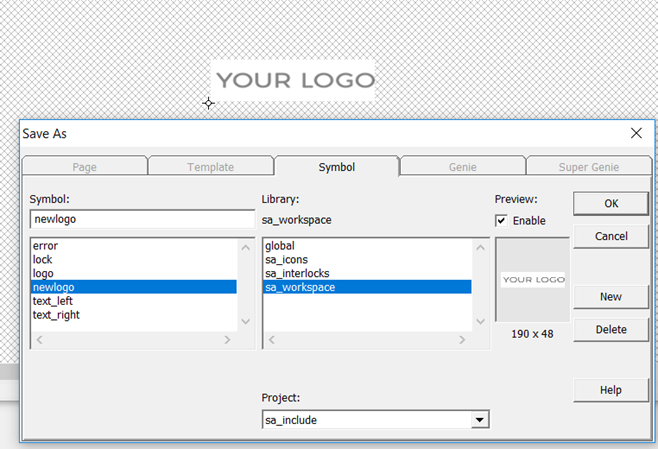Select 'text_left' in the symbol list
This screenshot has width=658, height=449.
click(53, 301)
